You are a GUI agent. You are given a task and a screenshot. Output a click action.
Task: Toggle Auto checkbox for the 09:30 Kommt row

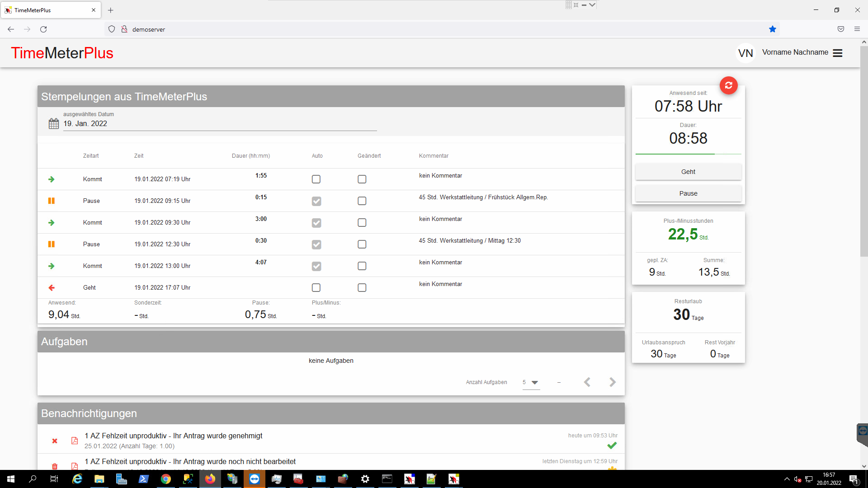tap(316, 223)
